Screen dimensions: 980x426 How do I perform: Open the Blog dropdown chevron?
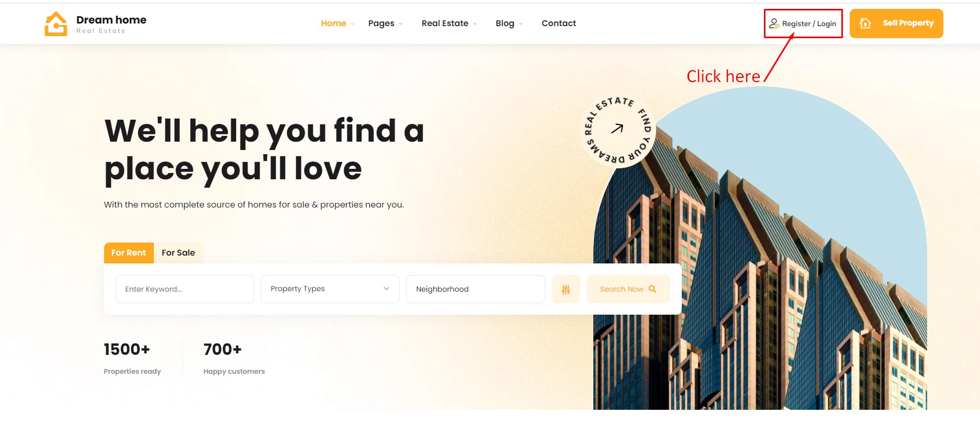pos(521,24)
